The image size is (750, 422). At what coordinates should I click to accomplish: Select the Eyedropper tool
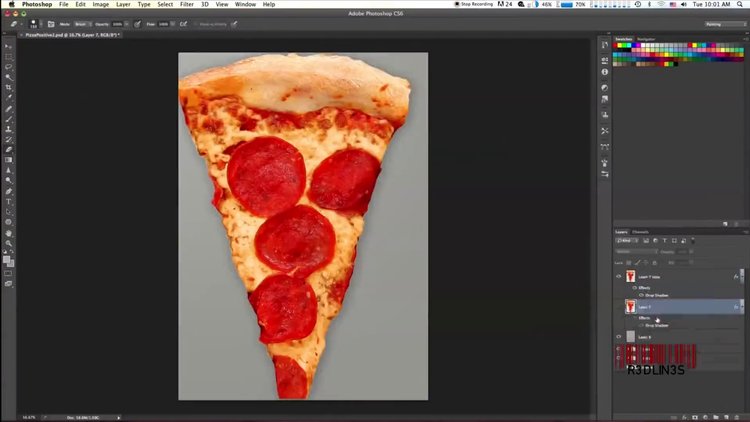(9, 98)
